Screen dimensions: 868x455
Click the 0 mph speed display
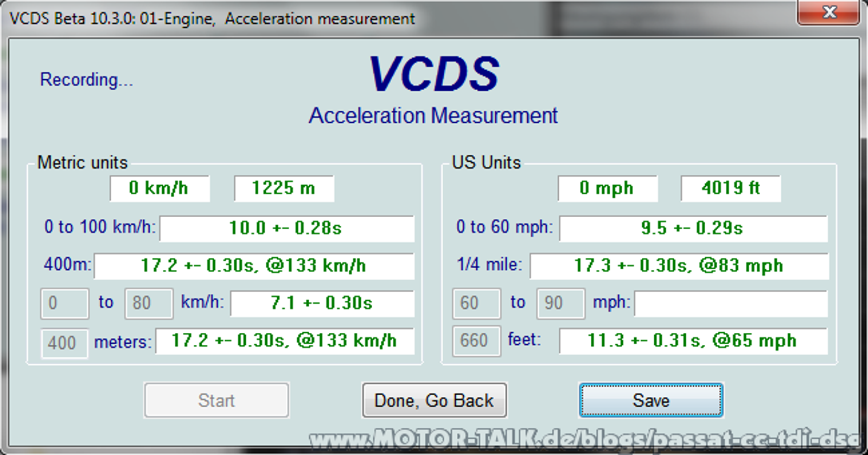click(x=607, y=188)
